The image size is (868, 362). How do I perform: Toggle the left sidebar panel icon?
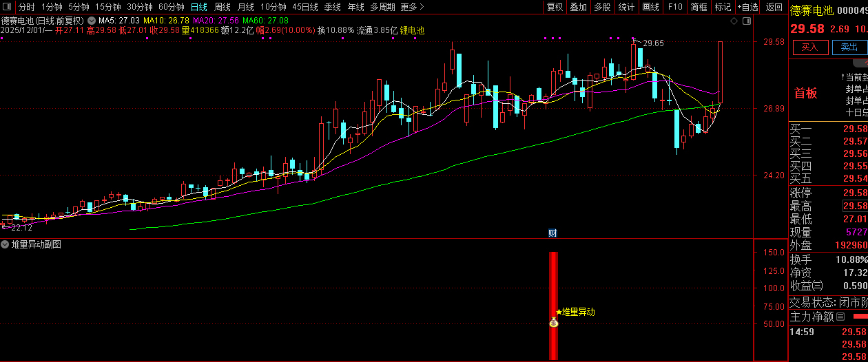click(7, 7)
